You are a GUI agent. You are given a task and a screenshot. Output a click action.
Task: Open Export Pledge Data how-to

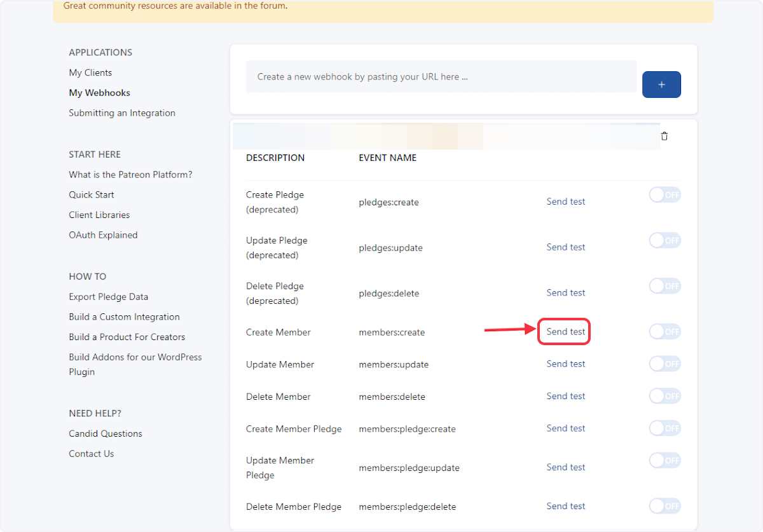(108, 296)
